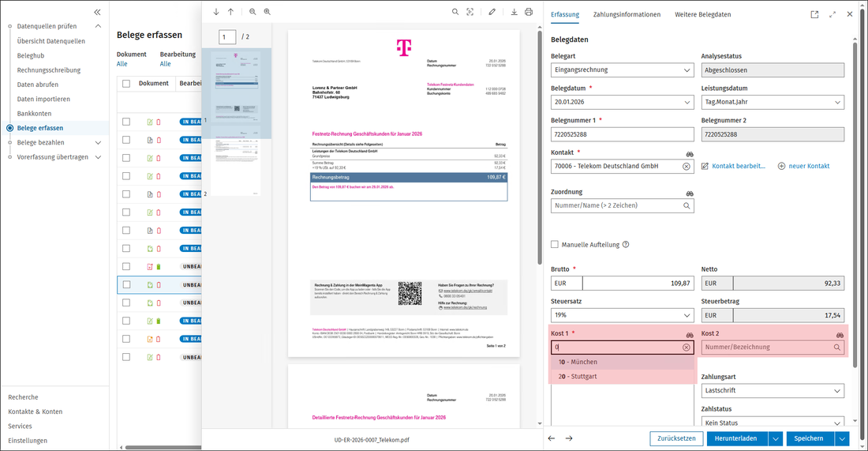The image size is (868, 451).
Task: Click the Brutto amount field
Action: tap(638, 283)
